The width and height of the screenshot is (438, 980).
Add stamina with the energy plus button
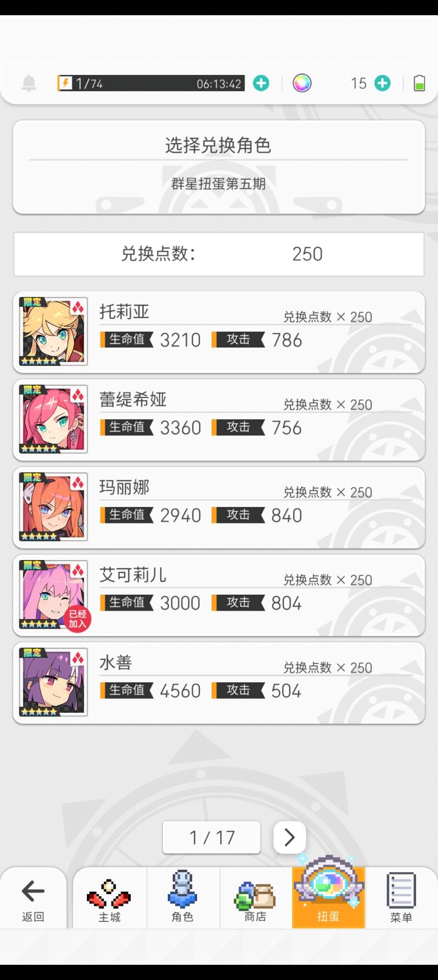(x=261, y=83)
